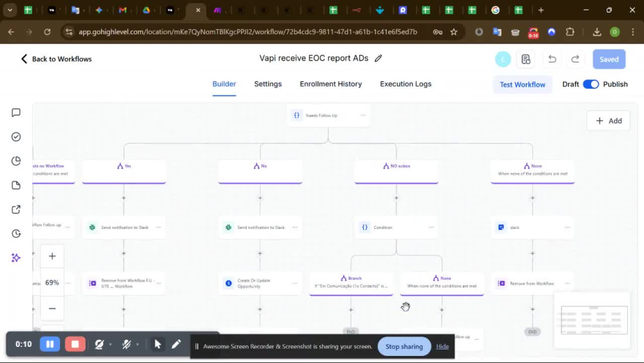Select the None branch under Needs Follow Up
The image size is (644, 363).
(533, 172)
